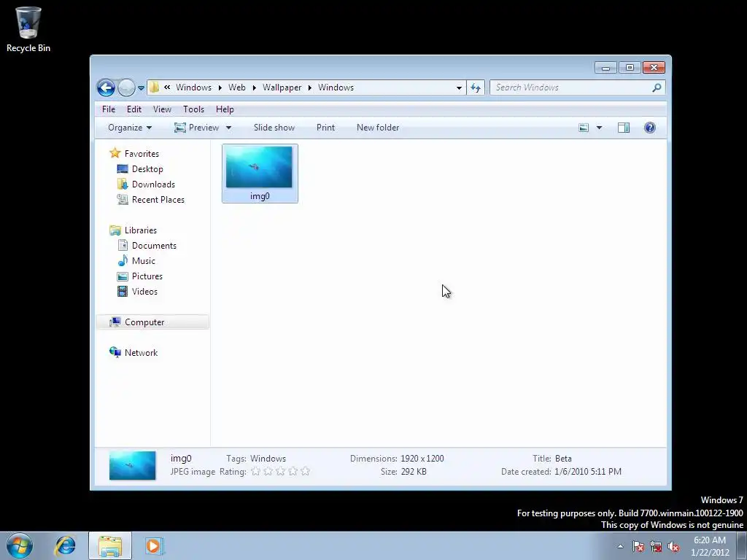Screen dimensions: 747x560
Task: Click the Action Center flag icon
Action: coord(638,546)
